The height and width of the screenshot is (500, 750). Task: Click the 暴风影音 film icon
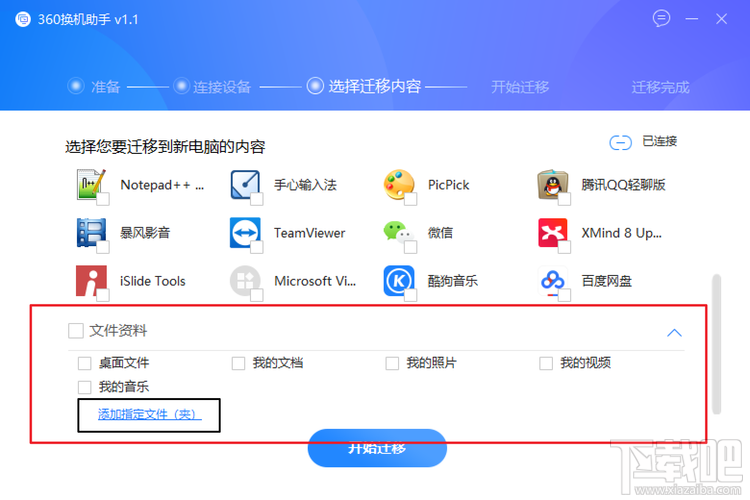[91, 233]
